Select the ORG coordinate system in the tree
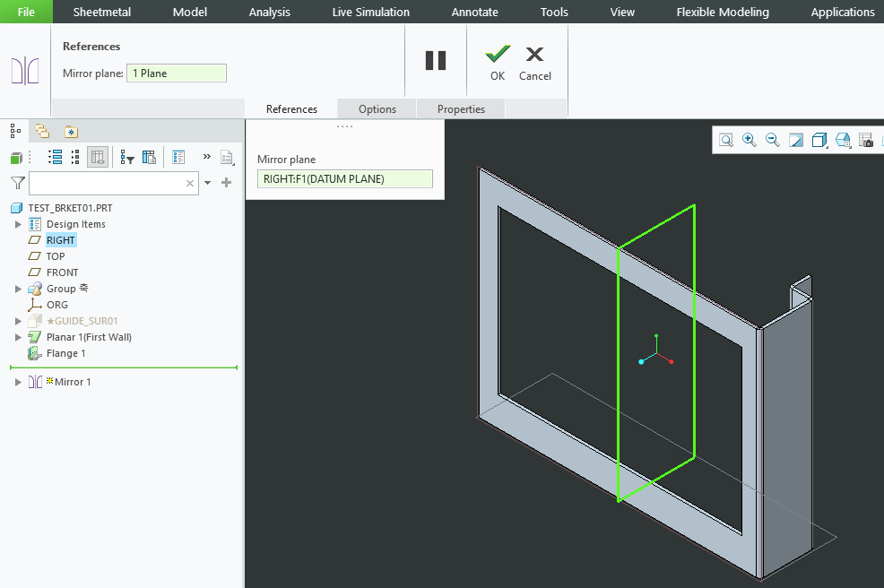 pyautogui.click(x=57, y=305)
